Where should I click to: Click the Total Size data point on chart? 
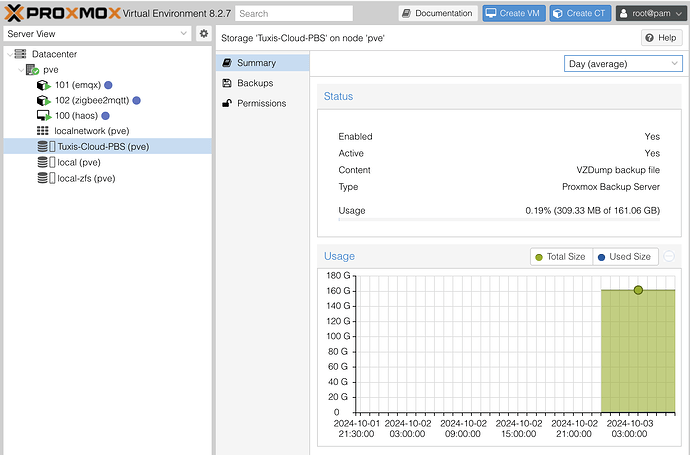click(x=638, y=290)
